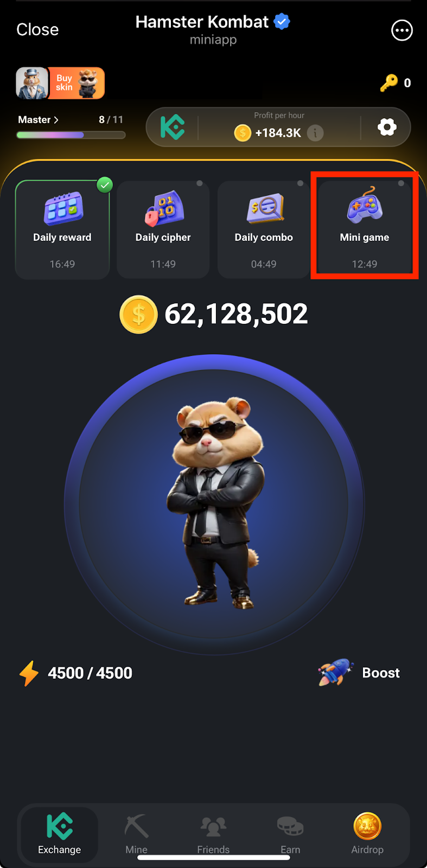Tap the rocket Boost icon
The height and width of the screenshot is (868, 427).
(x=336, y=673)
